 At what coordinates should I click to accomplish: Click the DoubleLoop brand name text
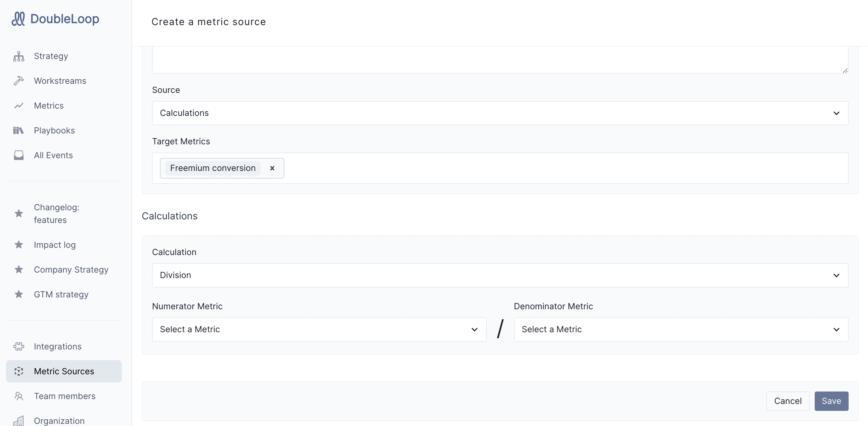[x=65, y=19]
